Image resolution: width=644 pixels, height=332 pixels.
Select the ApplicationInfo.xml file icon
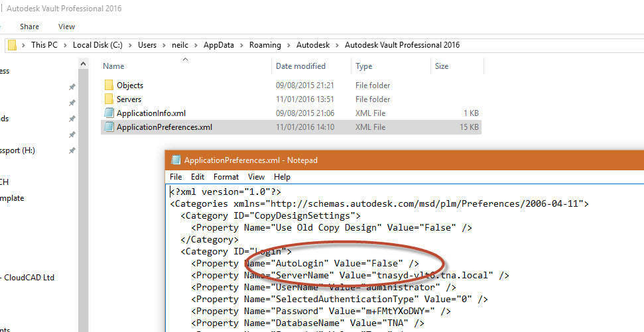(109, 113)
